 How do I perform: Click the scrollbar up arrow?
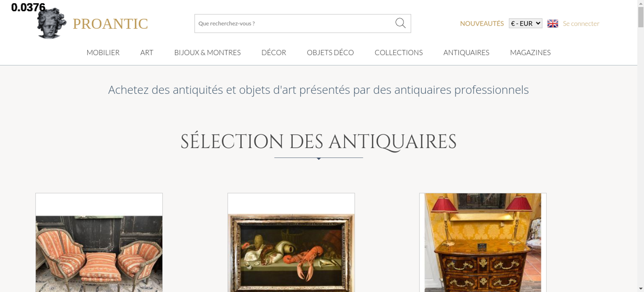click(x=641, y=3)
